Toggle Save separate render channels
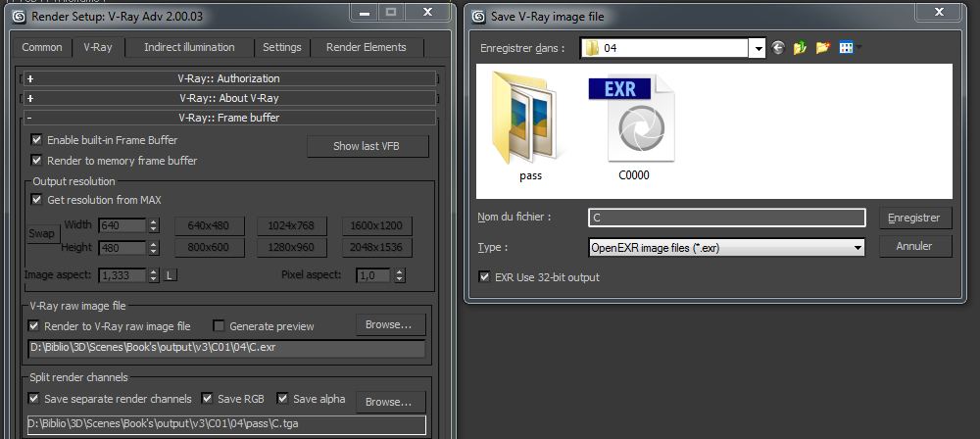 [33, 399]
